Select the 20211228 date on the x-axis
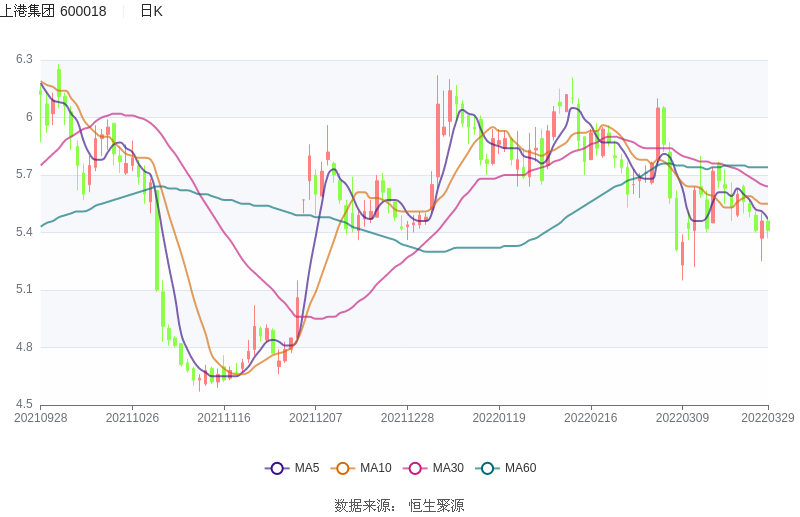Image resolution: width=800 pixels, height=517 pixels. [408, 418]
